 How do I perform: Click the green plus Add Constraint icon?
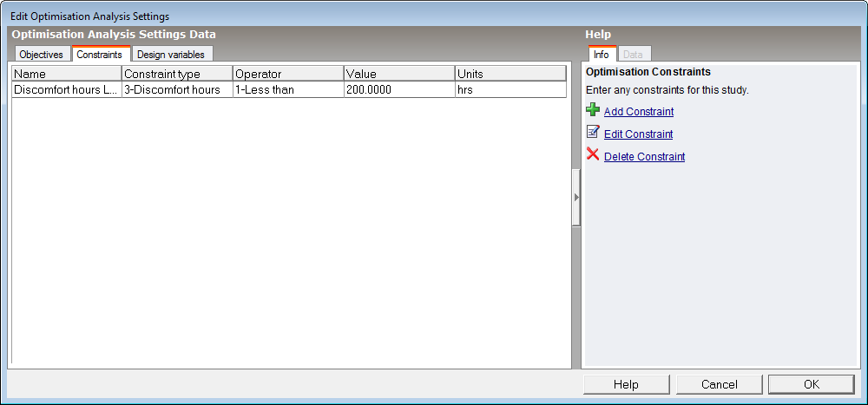click(593, 110)
